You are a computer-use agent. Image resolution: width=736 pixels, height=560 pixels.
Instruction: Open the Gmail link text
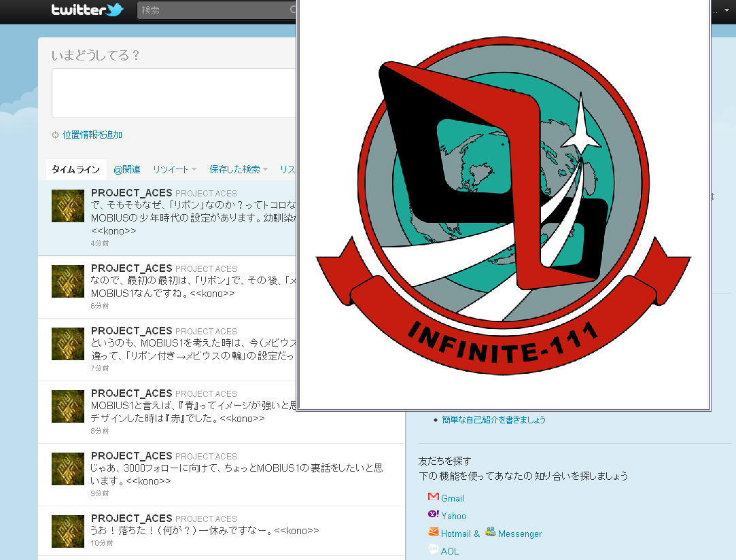(x=453, y=499)
